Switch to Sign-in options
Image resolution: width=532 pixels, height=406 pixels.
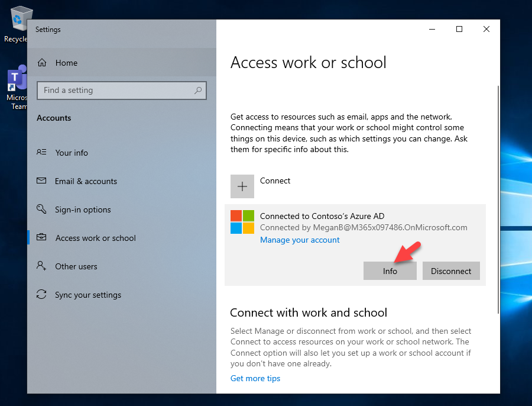pyautogui.click(x=121, y=210)
